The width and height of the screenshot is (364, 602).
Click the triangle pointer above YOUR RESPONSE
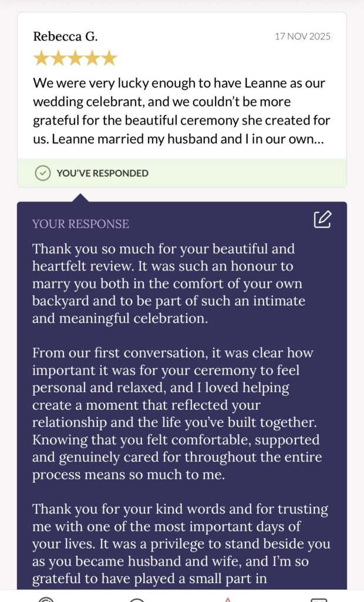(x=80, y=198)
